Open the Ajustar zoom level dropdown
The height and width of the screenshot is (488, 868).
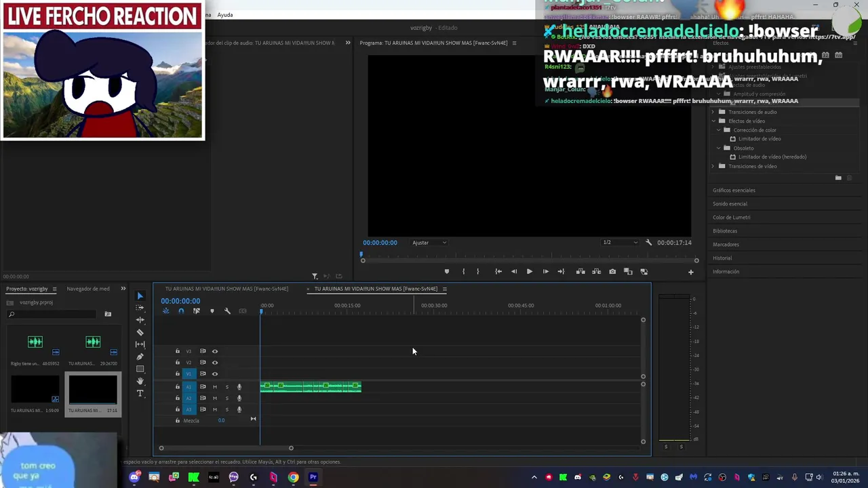tap(430, 243)
